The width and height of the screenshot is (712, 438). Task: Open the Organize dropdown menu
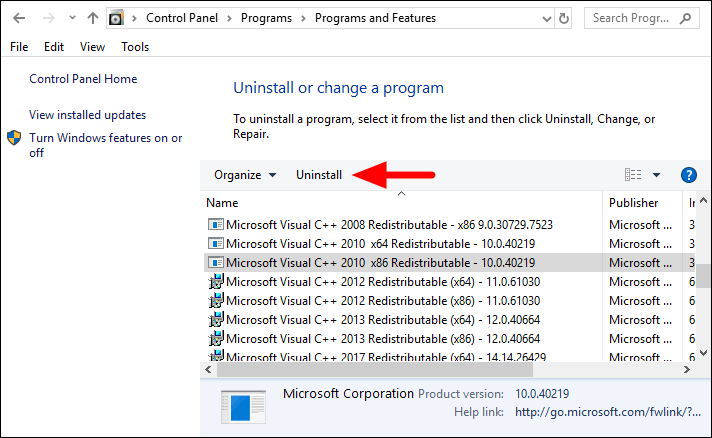click(245, 175)
